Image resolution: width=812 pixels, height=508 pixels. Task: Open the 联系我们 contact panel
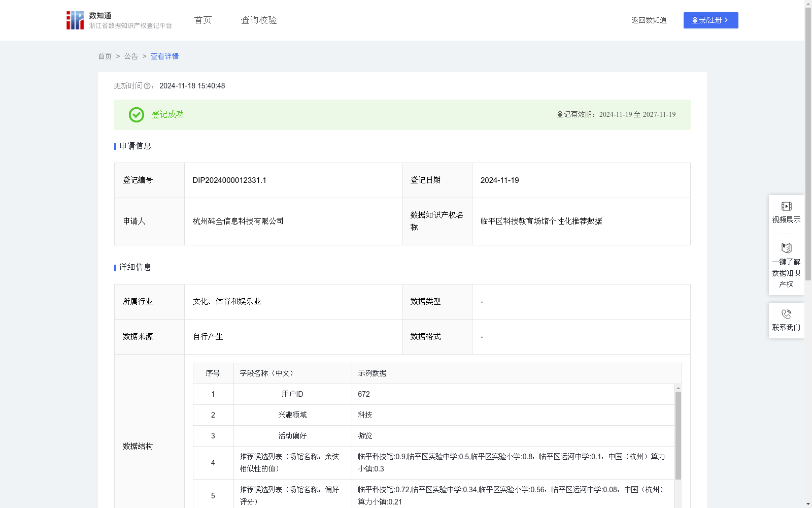tap(786, 321)
